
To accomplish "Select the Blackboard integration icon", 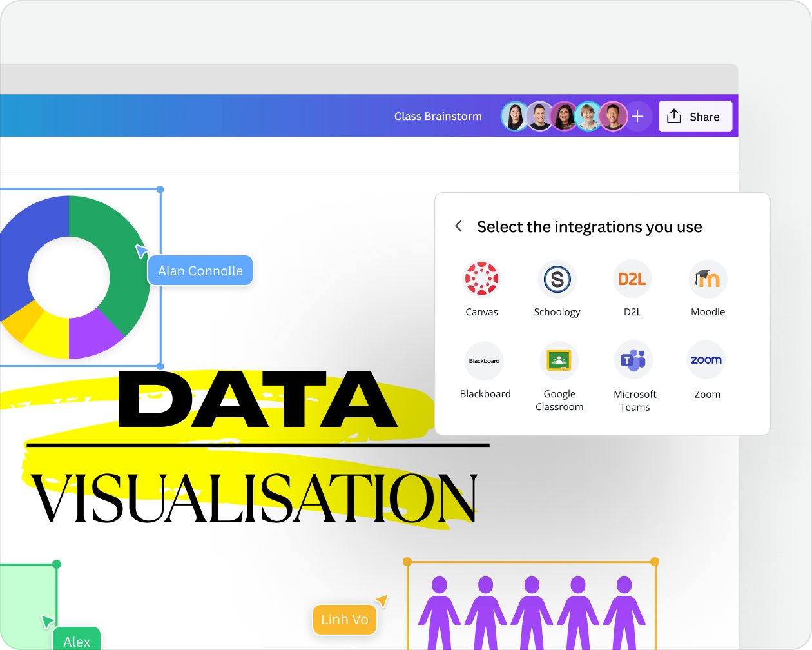I will click(484, 360).
